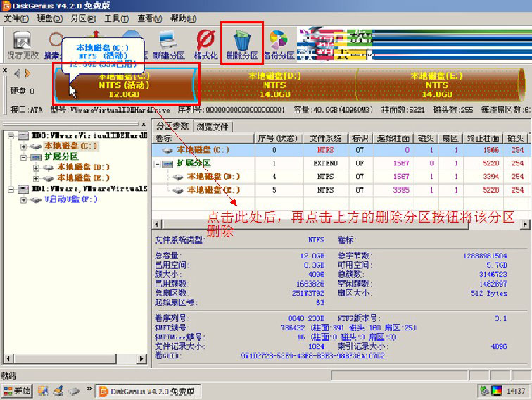Click the tree panel horizontal scrollbar thumb
The height and width of the screenshot is (400, 532).
tap(65, 358)
